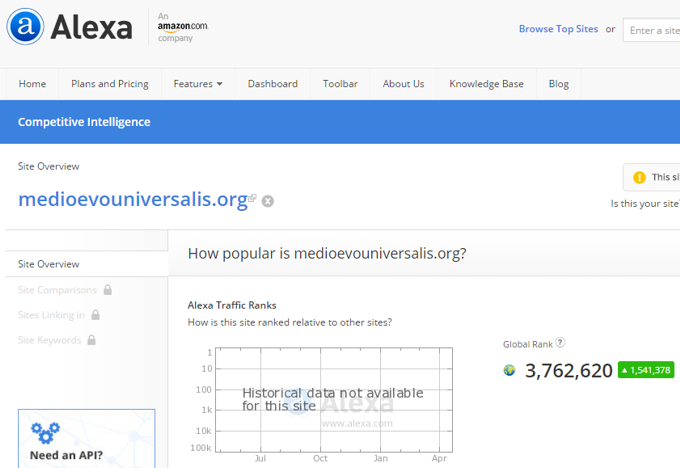
Task: Click the gears icon in the API box
Action: (x=46, y=433)
